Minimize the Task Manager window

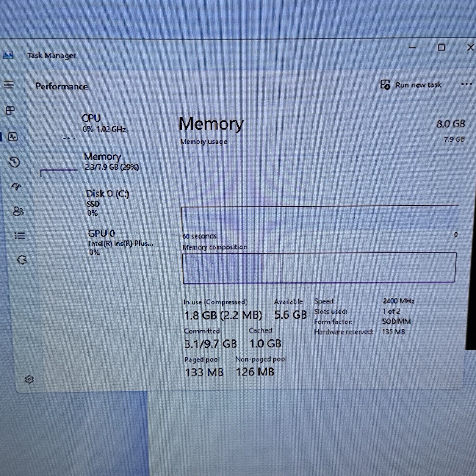point(412,47)
